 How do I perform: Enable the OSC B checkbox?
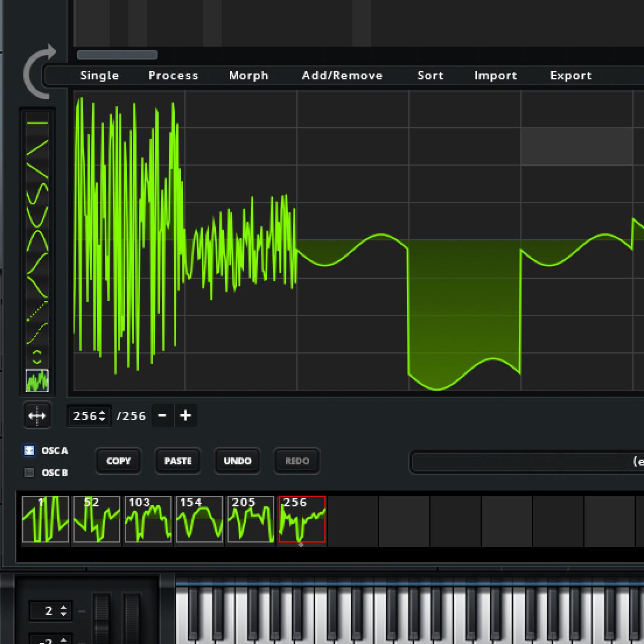click(x=29, y=473)
